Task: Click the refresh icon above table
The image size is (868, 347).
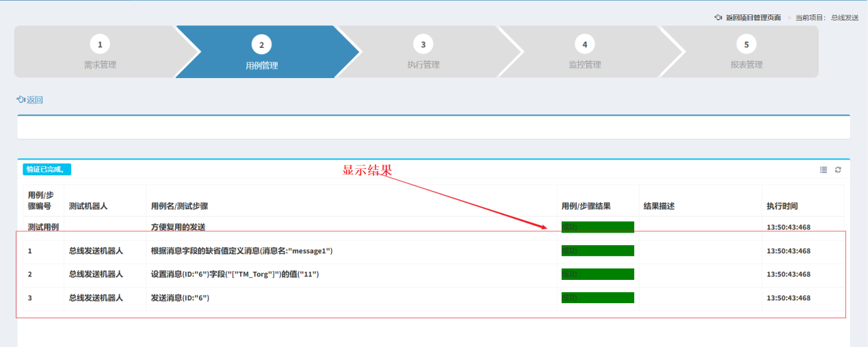Action: pyautogui.click(x=838, y=170)
